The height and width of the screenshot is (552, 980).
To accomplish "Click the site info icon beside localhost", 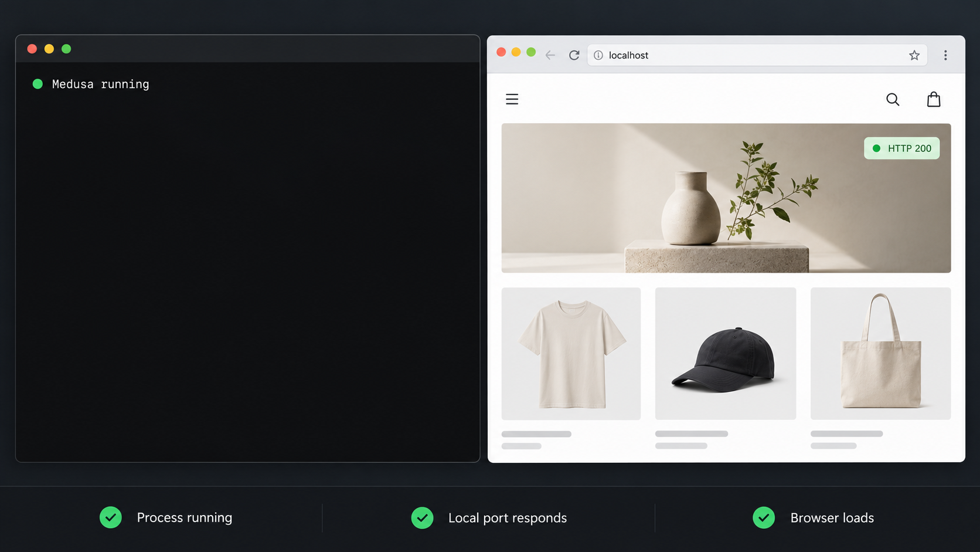I will (598, 55).
